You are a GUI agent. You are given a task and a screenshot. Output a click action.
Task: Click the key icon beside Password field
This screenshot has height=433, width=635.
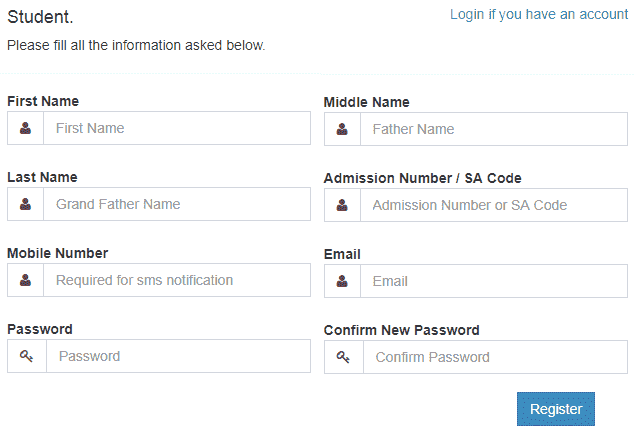(x=26, y=356)
